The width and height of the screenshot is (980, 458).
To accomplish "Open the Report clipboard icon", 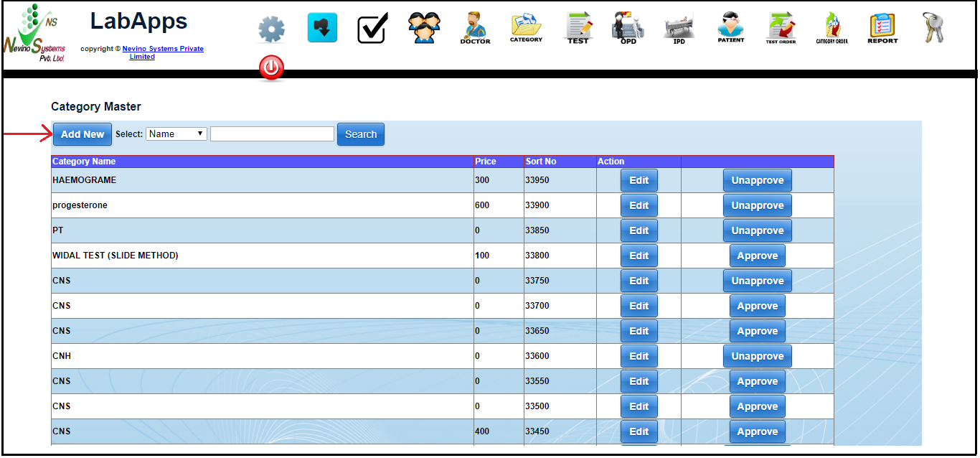I will [x=882, y=28].
